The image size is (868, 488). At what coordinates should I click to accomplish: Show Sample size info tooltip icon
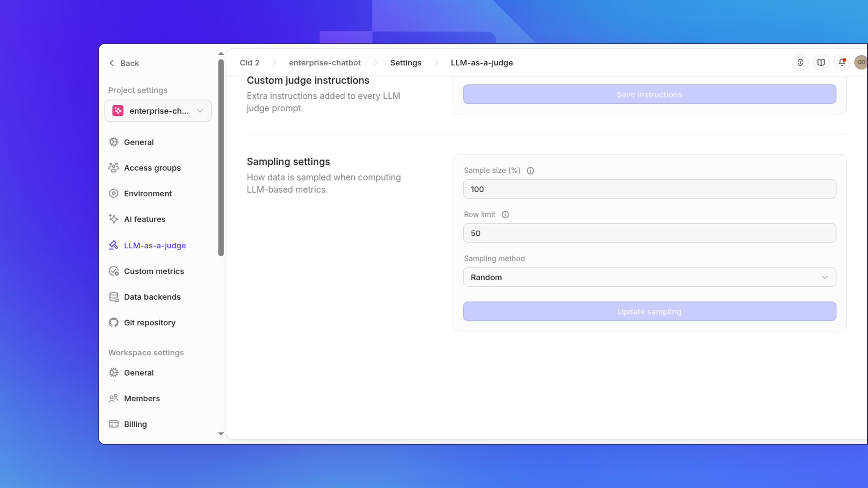(530, 171)
